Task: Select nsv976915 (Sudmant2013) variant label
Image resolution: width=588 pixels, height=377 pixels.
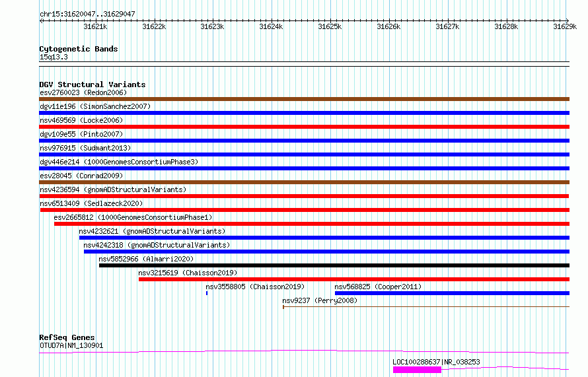Action: point(85,148)
